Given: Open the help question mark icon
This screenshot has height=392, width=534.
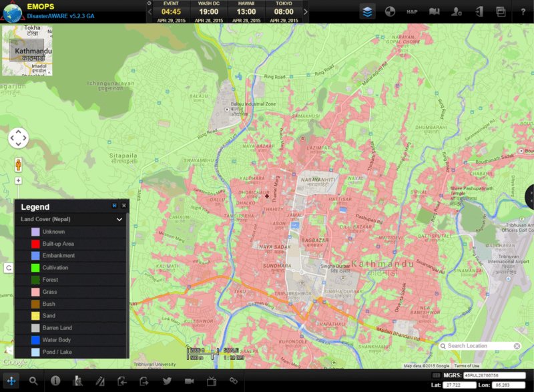Looking at the screenshot, I should [x=523, y=11].
